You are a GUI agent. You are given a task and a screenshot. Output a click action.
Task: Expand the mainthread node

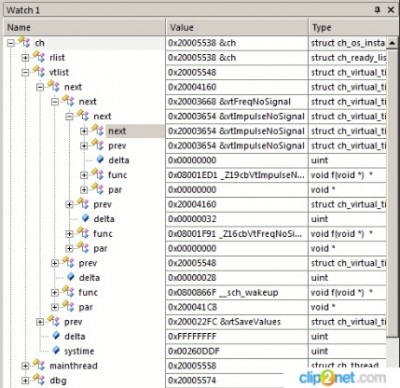pos(25,366)
